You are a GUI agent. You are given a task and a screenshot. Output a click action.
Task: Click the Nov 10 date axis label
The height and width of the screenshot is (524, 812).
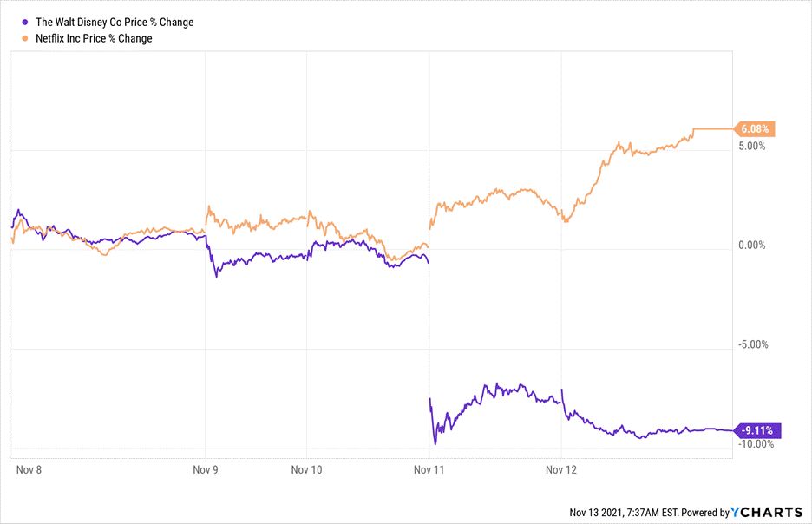pyautogui.click(x=307, y=469)
